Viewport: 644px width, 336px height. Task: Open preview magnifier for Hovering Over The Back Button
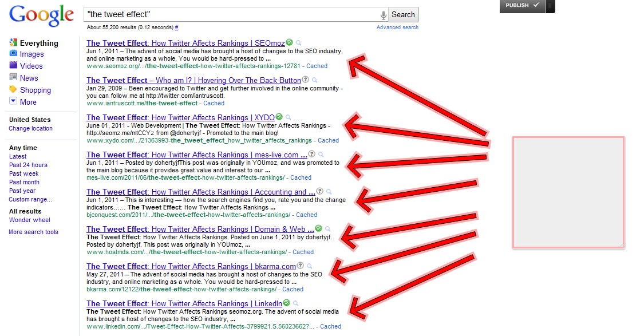(315, 80)
